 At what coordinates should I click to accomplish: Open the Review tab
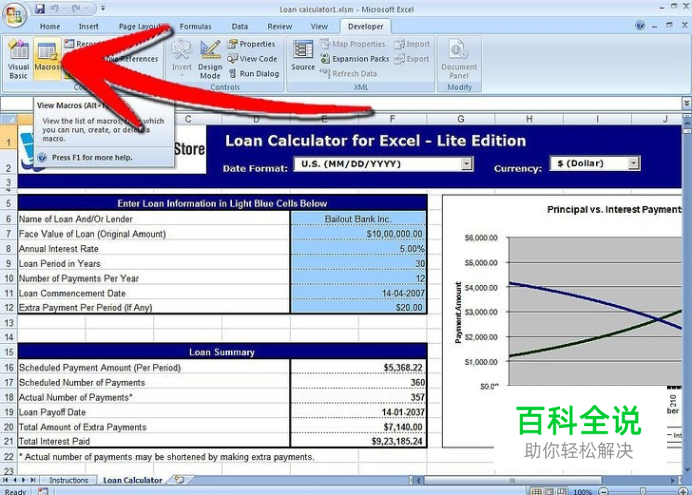[279, 26]
